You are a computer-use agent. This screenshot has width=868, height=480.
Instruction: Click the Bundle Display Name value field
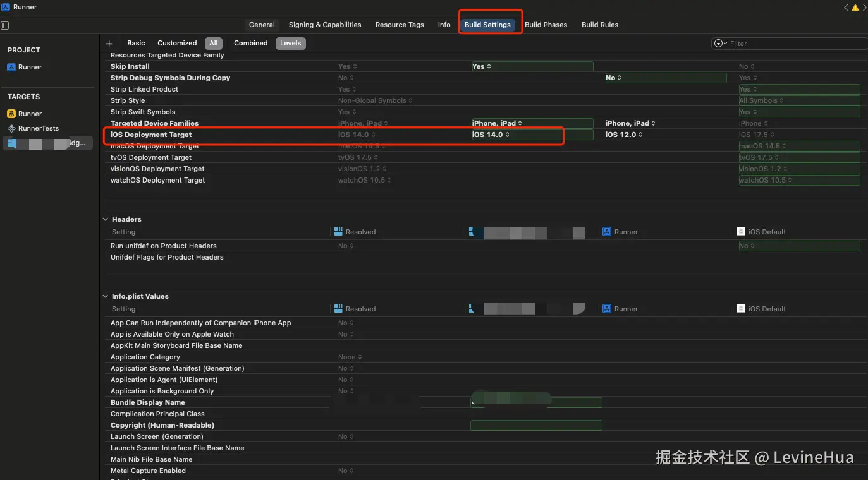click(536, 402)
